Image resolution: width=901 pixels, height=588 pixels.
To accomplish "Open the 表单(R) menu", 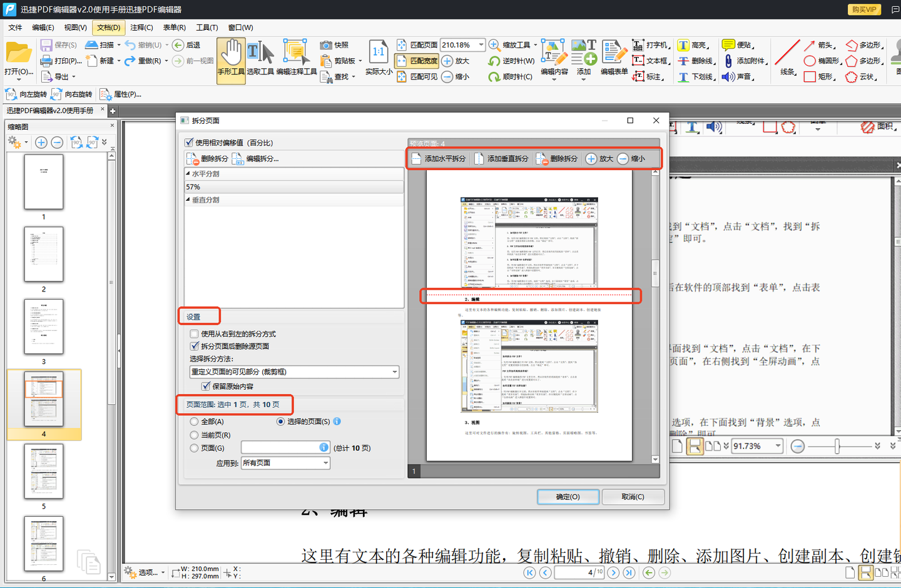I will (174, 28).
